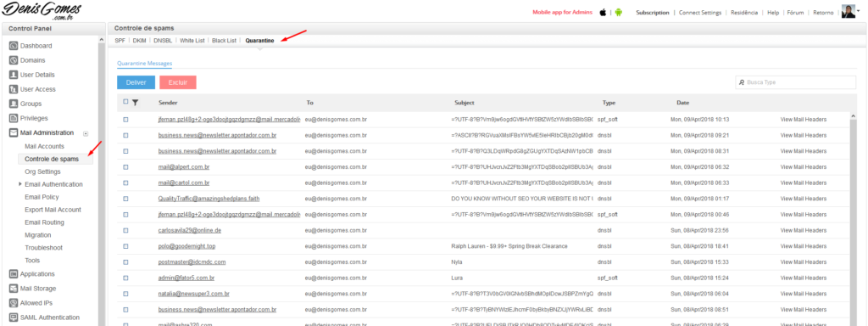Click the Mail Storage icon
868x326 pixels.
pyautogui.click(x=14, y=289)
